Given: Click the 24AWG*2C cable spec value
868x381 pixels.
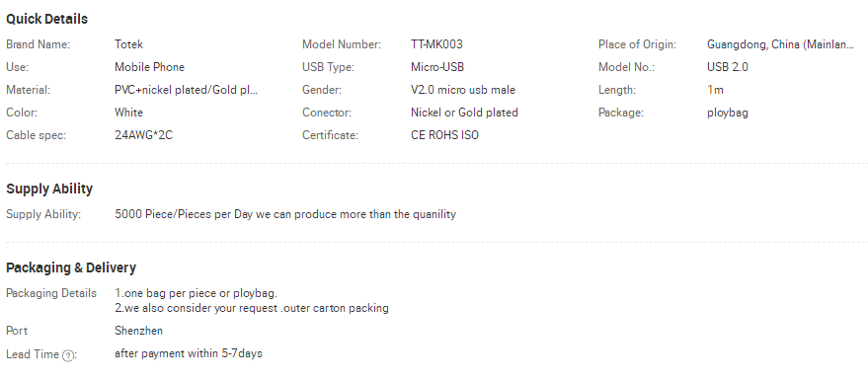Looking at the screenshot, I should pos(143,135).
